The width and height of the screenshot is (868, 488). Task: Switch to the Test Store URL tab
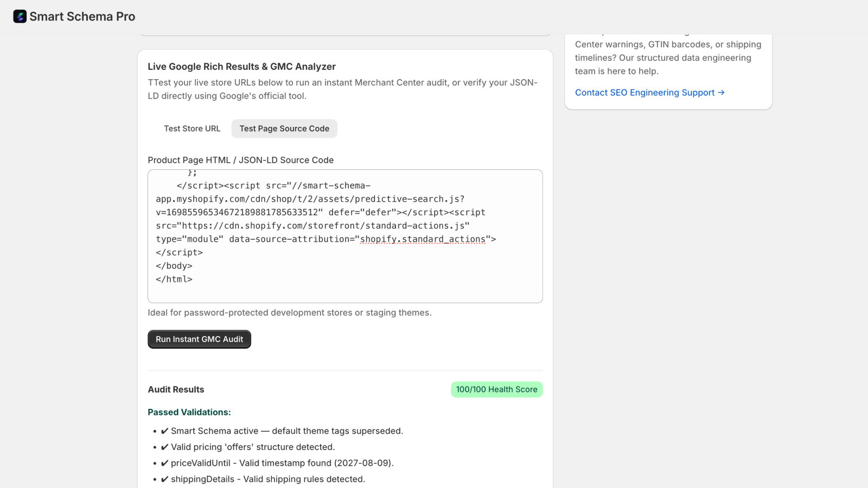[x=192, y=129]
